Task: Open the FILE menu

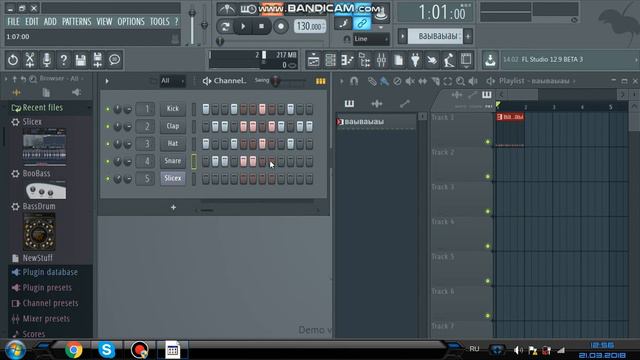Action: tap(13, 22)
